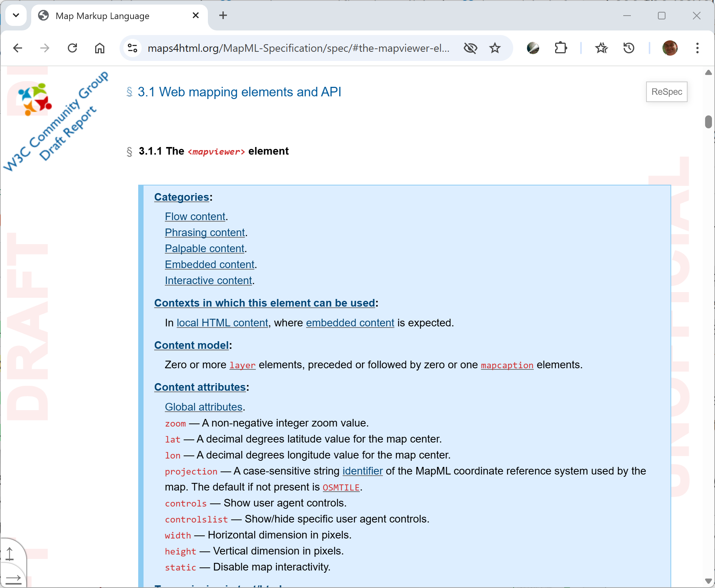Click the scroll-to-top arrow at bottom left
This screenshot has height=588, width=715.
10,553
